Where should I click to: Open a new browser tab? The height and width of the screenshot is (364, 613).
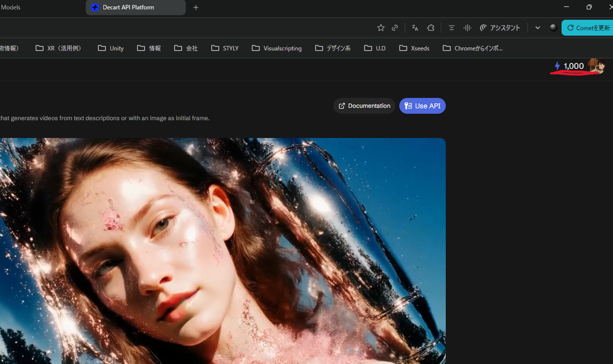click(196, 7)
